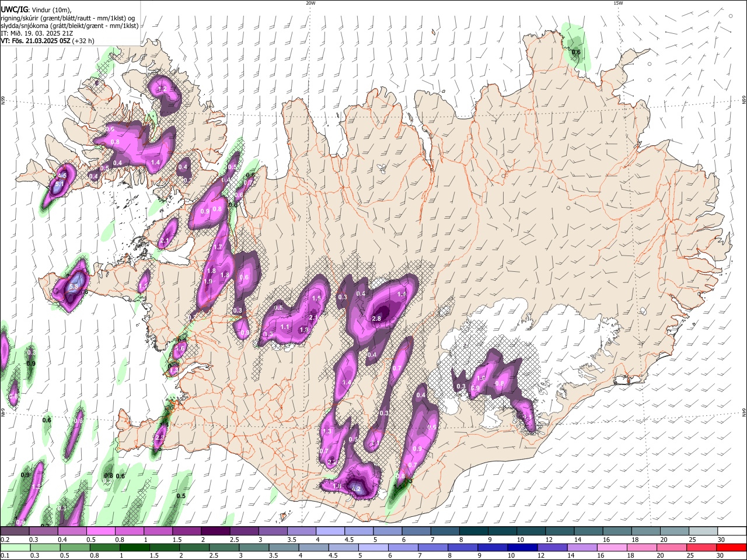Screen dimensions: 747x560
Task: Click the 4.5 value in the Westfjords
Action: coord(62,176)
